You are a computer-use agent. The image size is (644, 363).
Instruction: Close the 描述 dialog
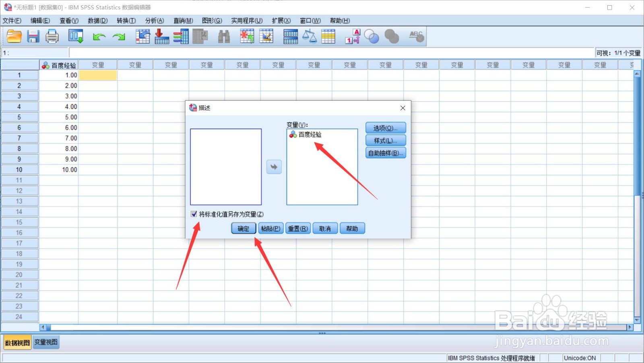402,108
